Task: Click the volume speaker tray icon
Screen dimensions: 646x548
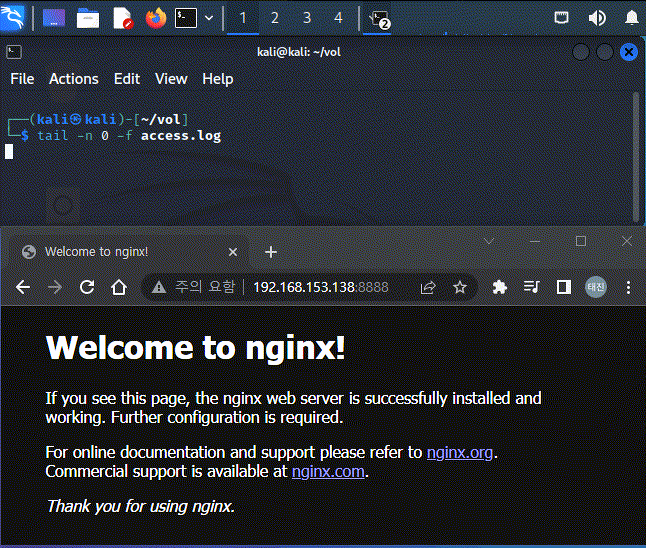Action: tap(597, 18)
